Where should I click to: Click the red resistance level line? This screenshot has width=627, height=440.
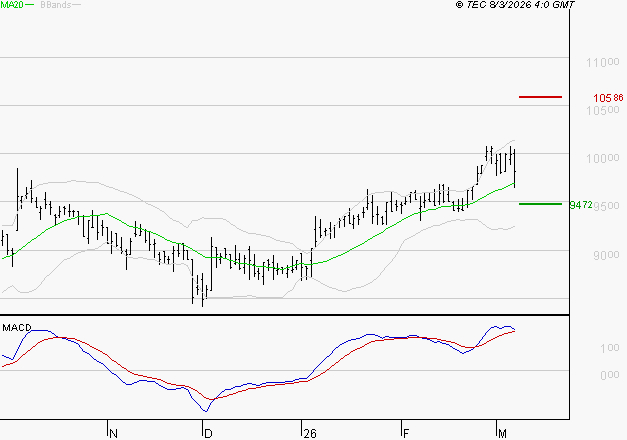coord(540,97)
